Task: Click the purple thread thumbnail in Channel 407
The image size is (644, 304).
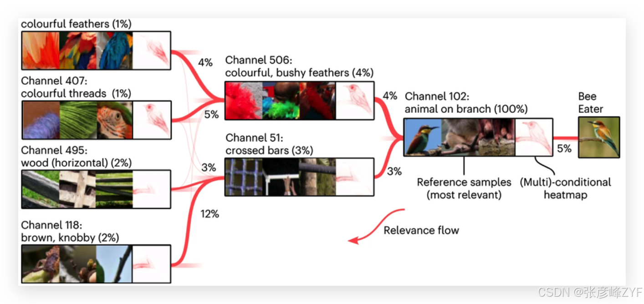Action: (41, 120)
